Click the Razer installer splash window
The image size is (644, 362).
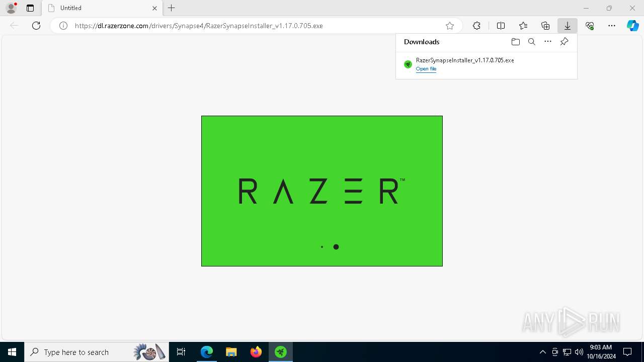(x=322, y=191)
